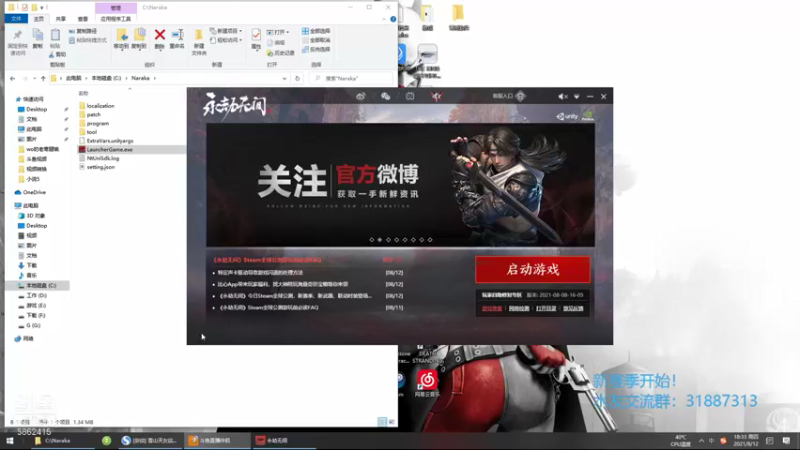Image resolution: width=800 pixels, height=450 pixels.
Task: Click the blue Explorer help icon
Action: 393,19
